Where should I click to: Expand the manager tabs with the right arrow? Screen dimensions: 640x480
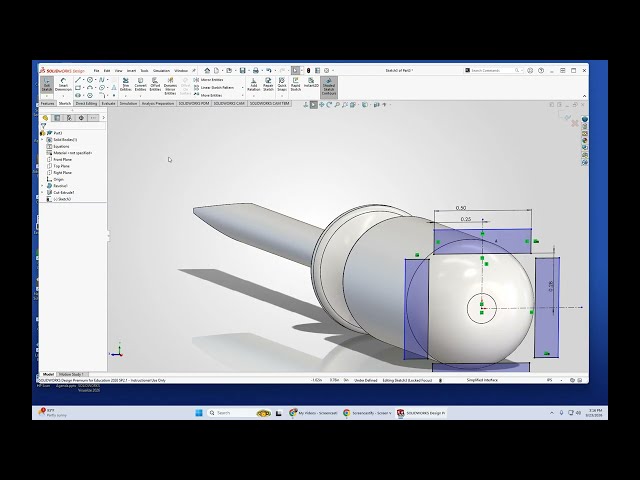click(104, 118)
